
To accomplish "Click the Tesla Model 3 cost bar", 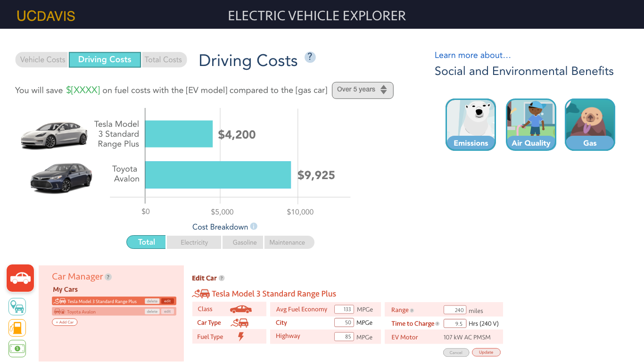I will click(179, 134).
